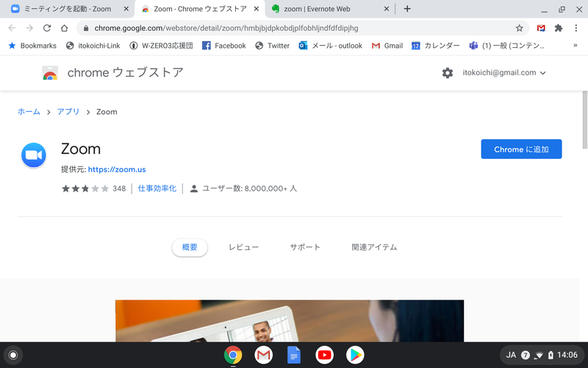Screen dimensions: 588x368
Task: Open the Facebook bookmark
Action: click(x=224, y=46)
